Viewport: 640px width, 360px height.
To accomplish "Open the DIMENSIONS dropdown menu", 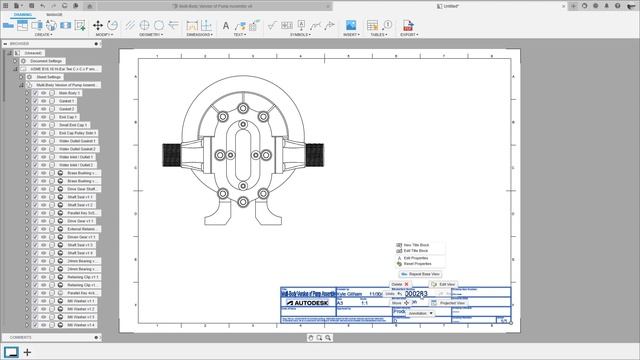I will [200, 35].
